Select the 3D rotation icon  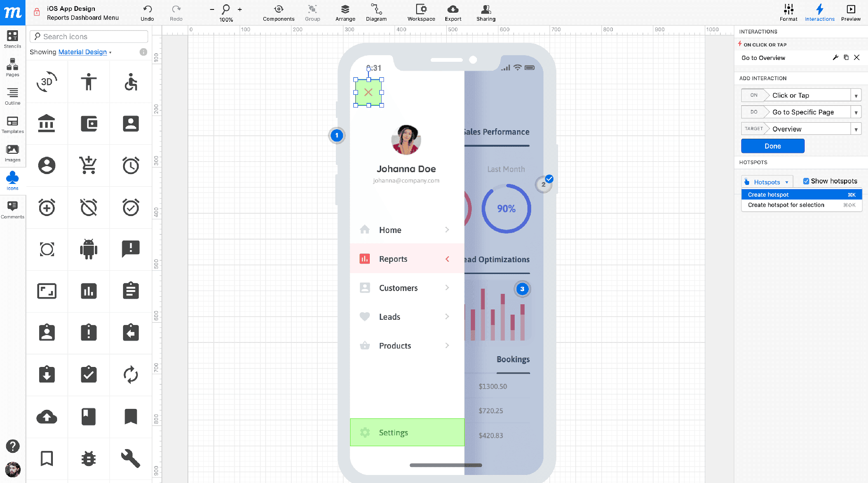coord(47,82)
